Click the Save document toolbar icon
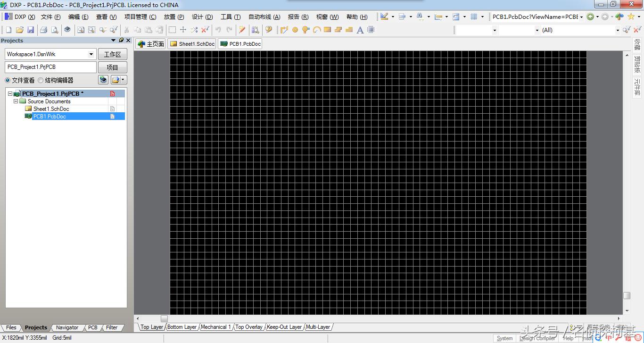The height and width of the screenshot is (343, 644). click(x=31, y=30)
